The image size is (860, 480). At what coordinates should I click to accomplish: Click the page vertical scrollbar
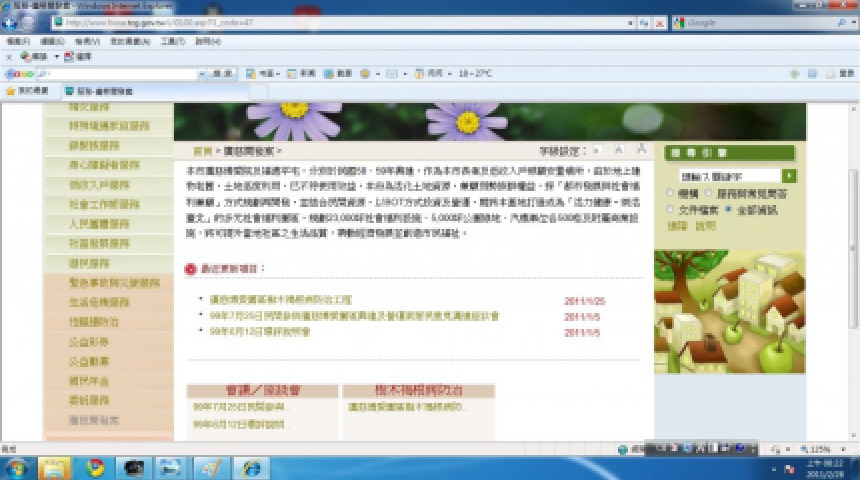tap(852, 250)
